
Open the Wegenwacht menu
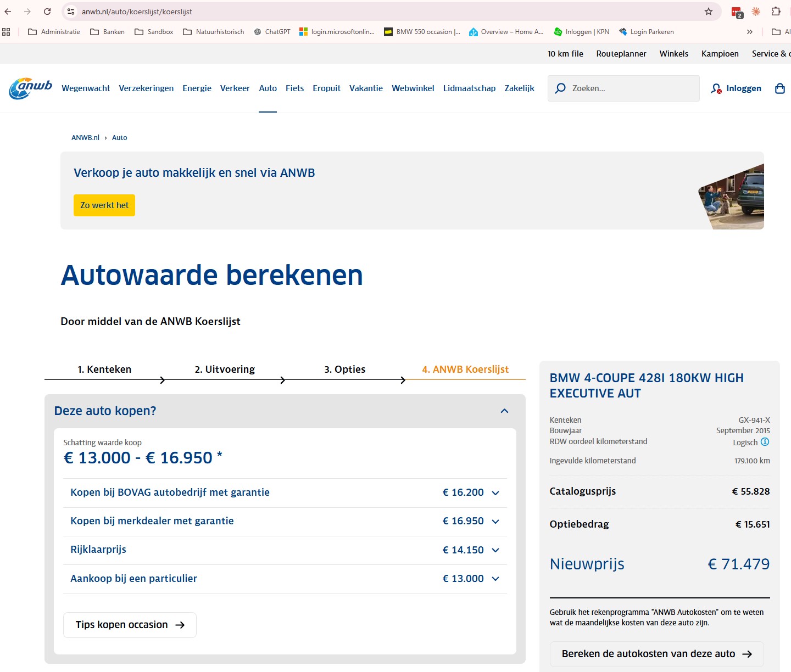click(86, 88)
